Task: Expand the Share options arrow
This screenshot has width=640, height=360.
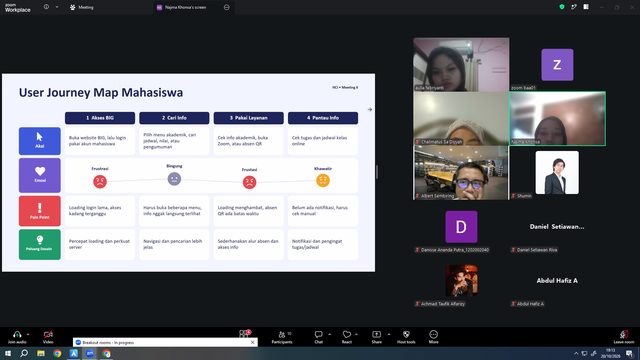Action: 389,334
